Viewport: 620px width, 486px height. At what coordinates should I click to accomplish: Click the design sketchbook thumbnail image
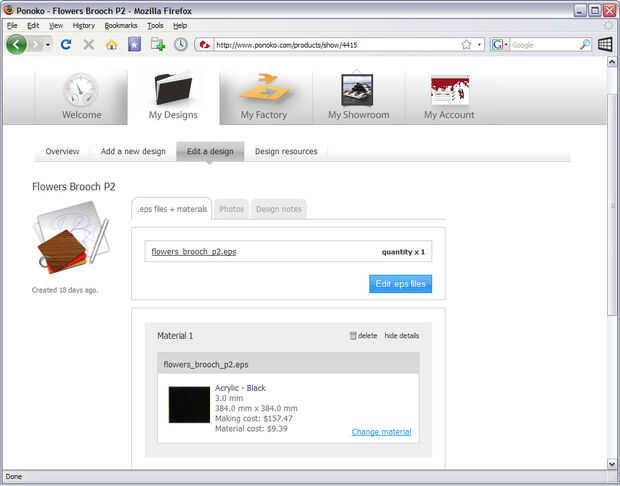point(72,237)
